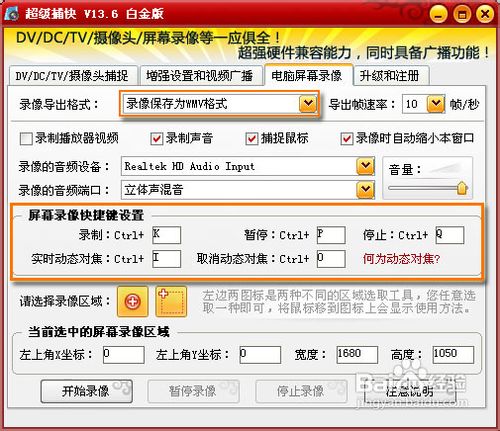This screenshot has height=431, width=500.
Task: Open 导出帧速率 dropdown arrow
Action: click(x=436, y=104)
